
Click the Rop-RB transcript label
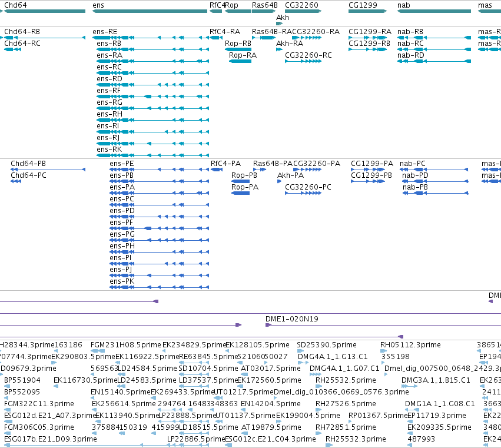pos(238,44)
